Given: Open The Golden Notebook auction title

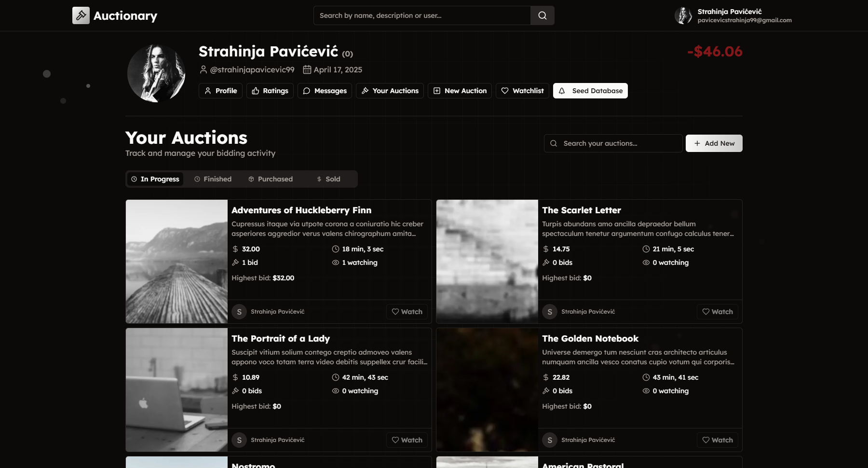Looking at the screenshot, I should tap(590, 339).
